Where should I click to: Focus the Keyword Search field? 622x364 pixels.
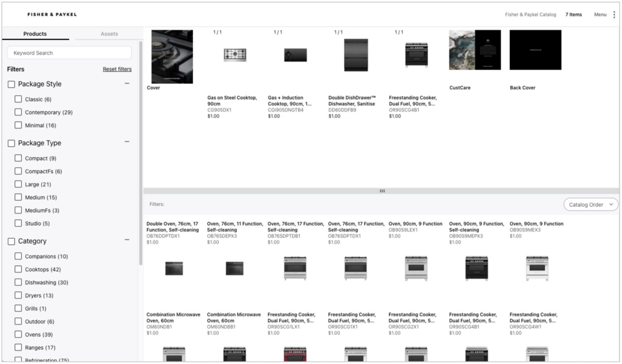pyautogui.click(x=69, y=53)
